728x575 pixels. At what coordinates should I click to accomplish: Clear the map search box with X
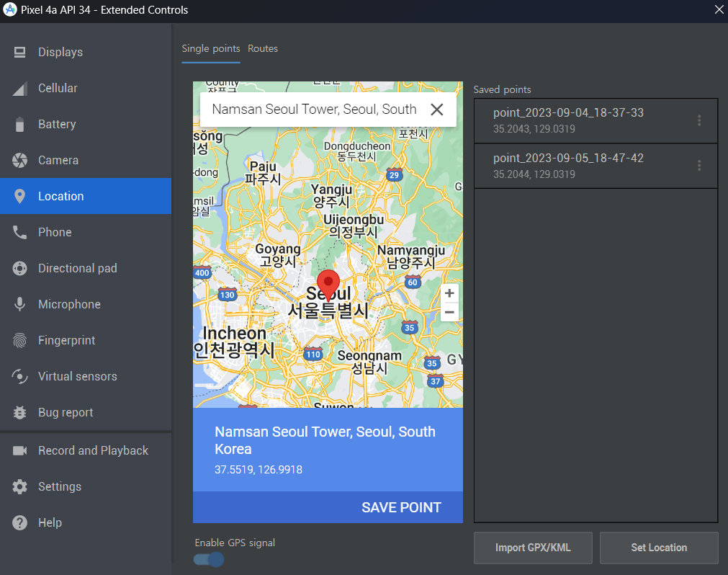437,110
